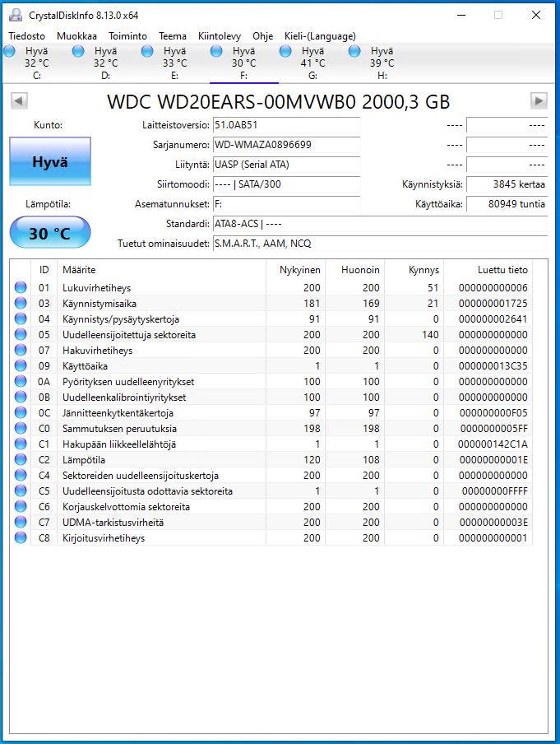This screenshot has height=744, width=560.
Task: Select the Kirjoitusvirhetiheys attribute name
Action: pos(104,538)
